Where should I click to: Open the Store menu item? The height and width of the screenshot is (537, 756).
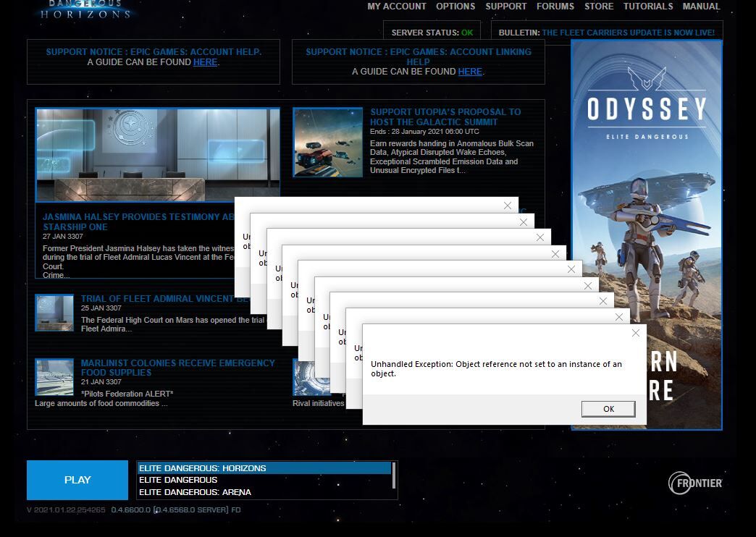599,7
